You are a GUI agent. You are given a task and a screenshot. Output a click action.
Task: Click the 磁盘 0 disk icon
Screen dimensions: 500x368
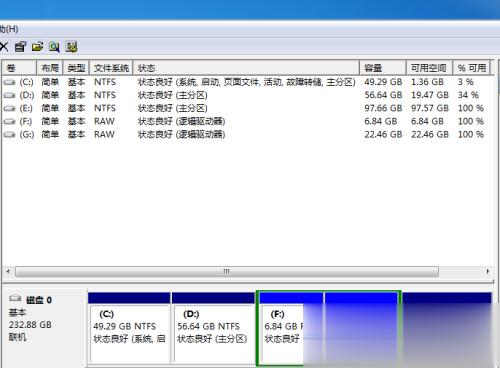coord(15,299)
